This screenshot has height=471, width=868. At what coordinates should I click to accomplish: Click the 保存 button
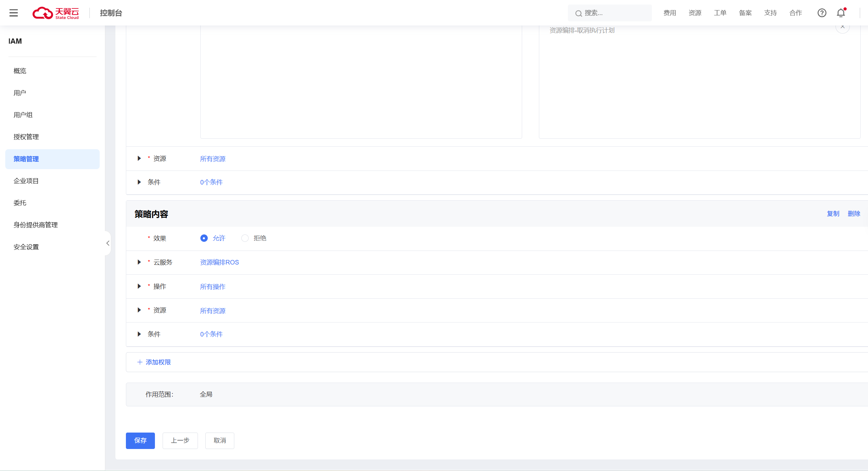coord(140,441)
